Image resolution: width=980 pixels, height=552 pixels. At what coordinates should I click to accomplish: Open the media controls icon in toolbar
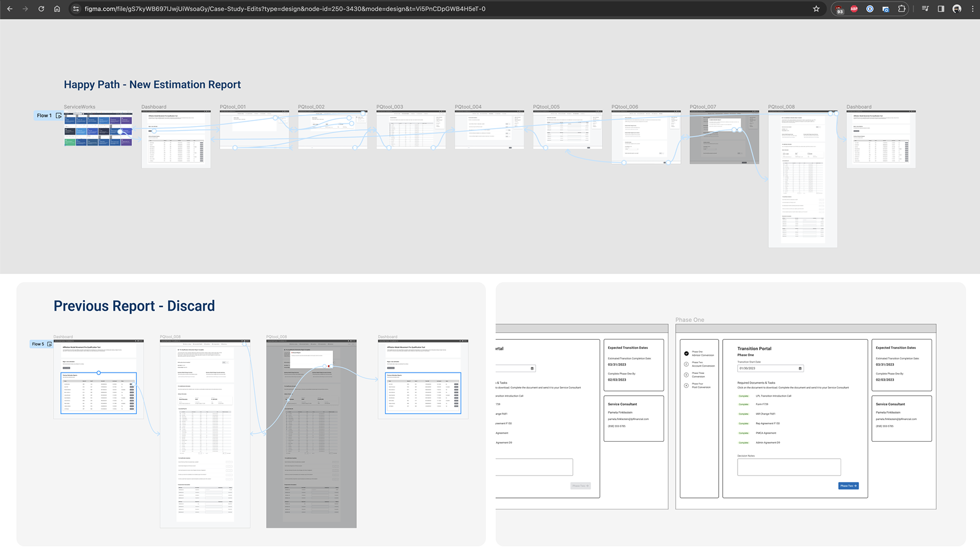[x=925, y=9]
